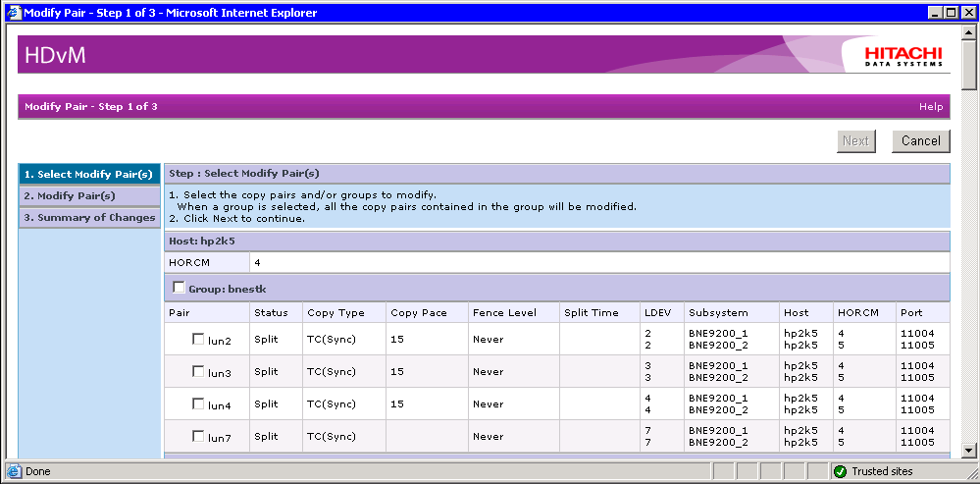Click the lun7 pair name
Screen dimensions: 980x484
(x=220, y=439)
